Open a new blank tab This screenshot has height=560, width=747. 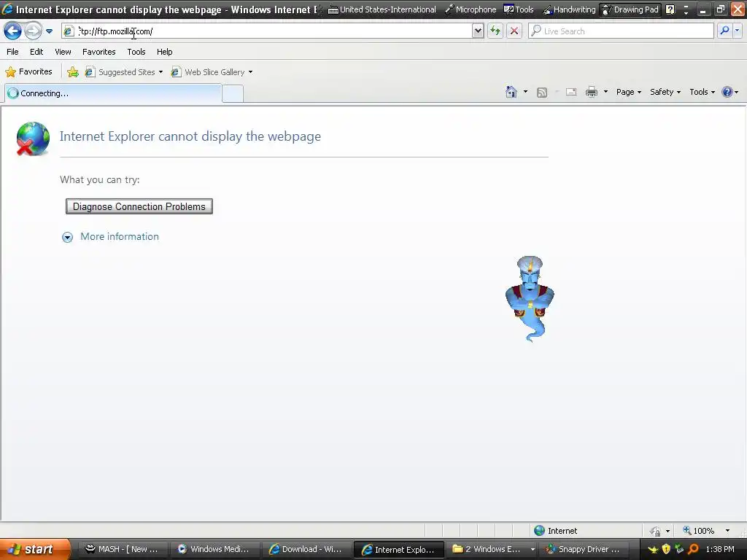click(x=233, y=93)
